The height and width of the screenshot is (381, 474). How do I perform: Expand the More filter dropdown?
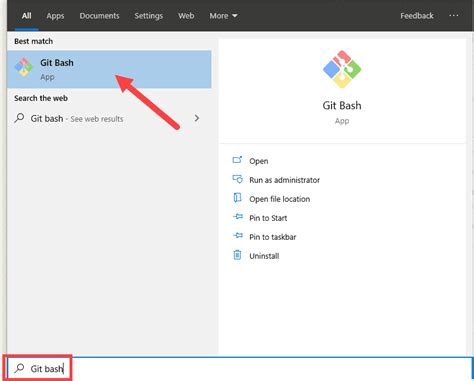223,16
